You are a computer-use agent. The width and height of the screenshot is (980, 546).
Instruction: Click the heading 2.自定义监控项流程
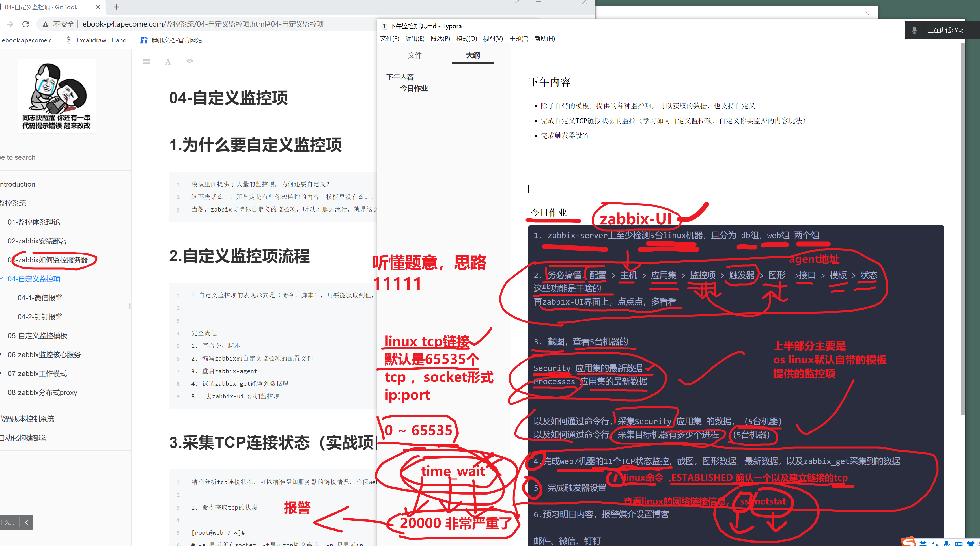[x=239, y=256]
